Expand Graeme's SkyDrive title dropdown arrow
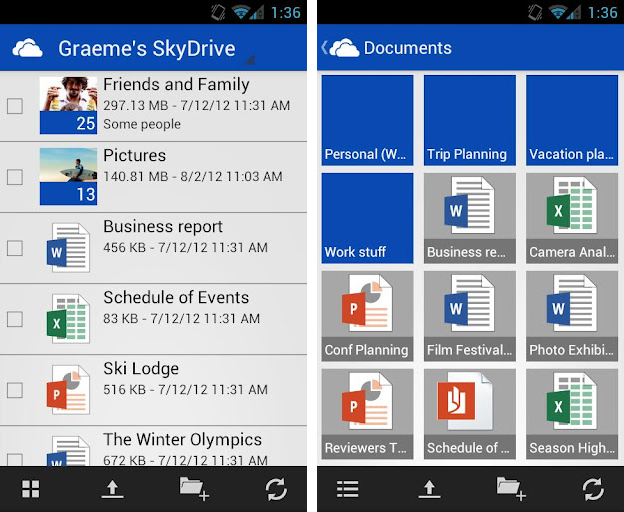Viewport: 624px width, 512px height. pos(250,60)
